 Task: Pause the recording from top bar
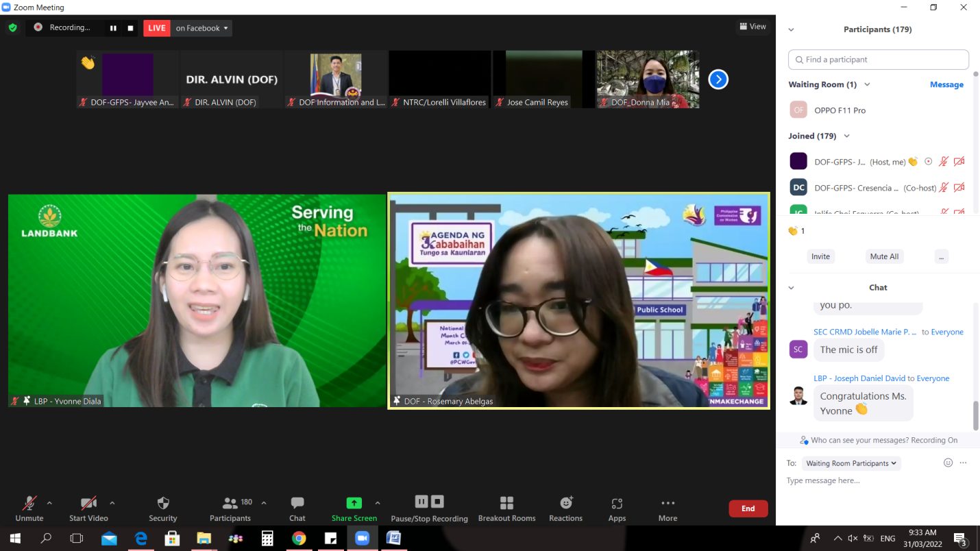click(x=114, y=28)
